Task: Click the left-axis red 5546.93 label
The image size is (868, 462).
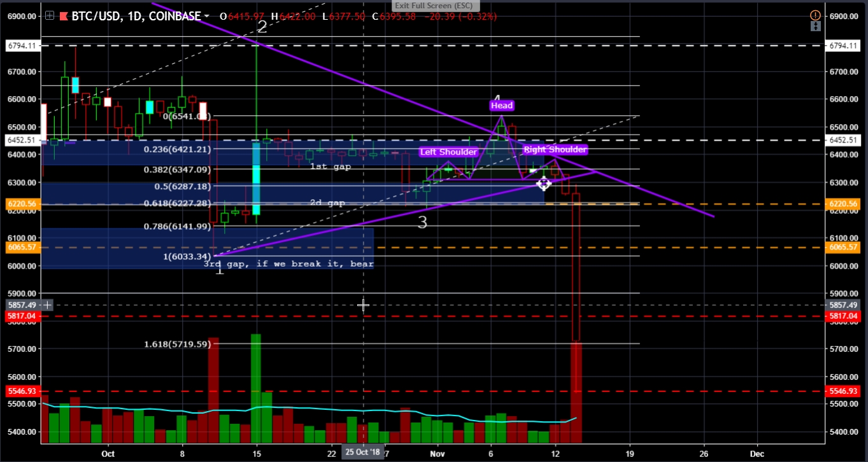Action: click(x=22, y=391)
